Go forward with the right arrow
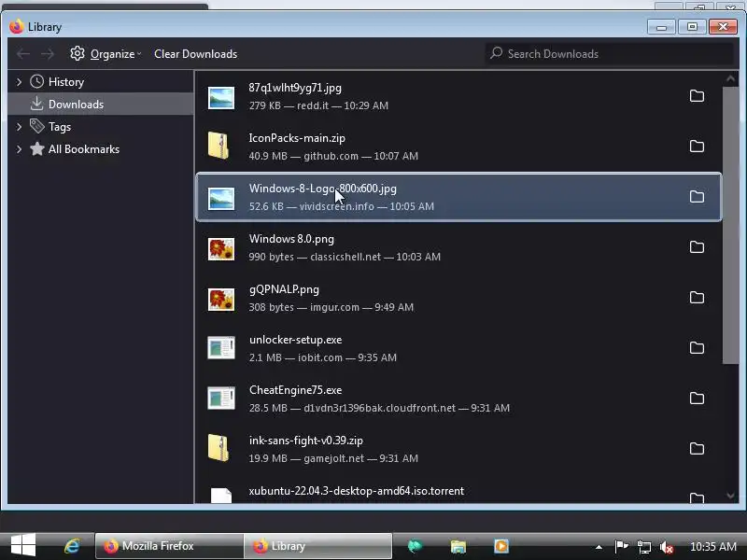Screen dimensions: 747x560 [x=48, y=54]
